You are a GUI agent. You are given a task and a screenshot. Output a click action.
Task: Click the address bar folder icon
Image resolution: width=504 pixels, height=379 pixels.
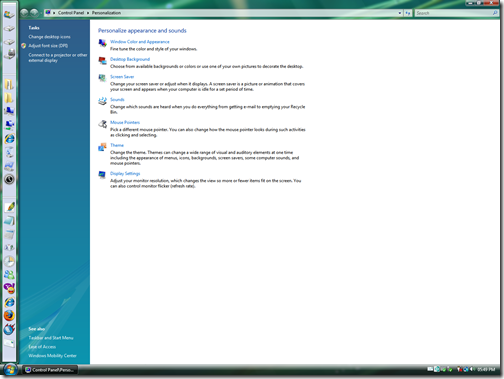pyautogui.click(x=48, y=13)
